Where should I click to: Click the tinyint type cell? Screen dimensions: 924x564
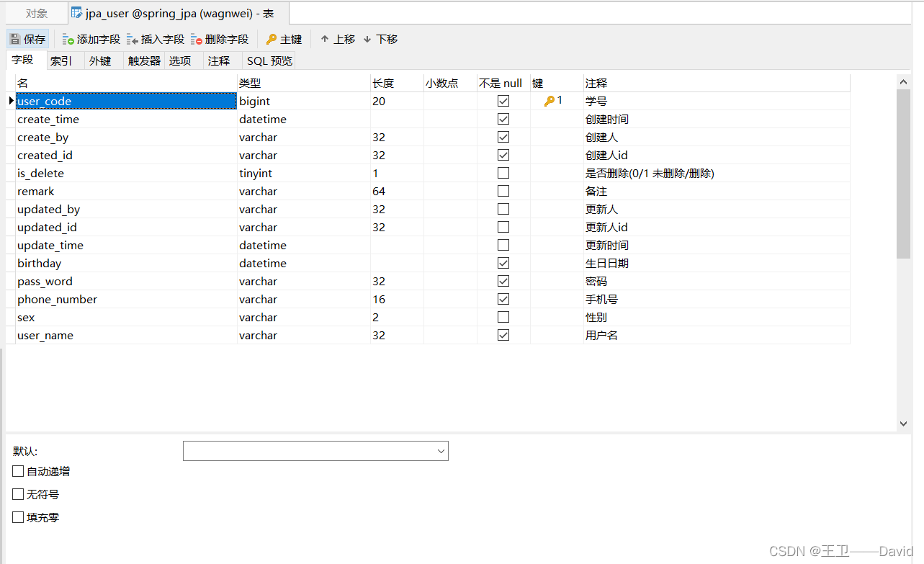(304, 173)
